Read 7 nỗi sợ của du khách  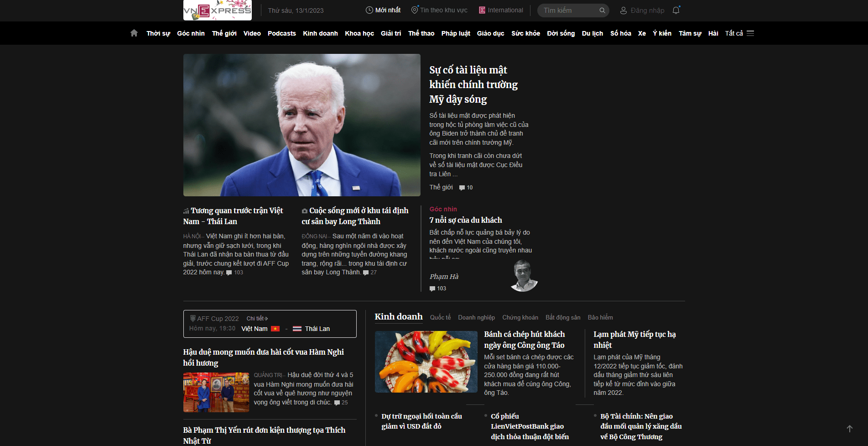point(466,220)
